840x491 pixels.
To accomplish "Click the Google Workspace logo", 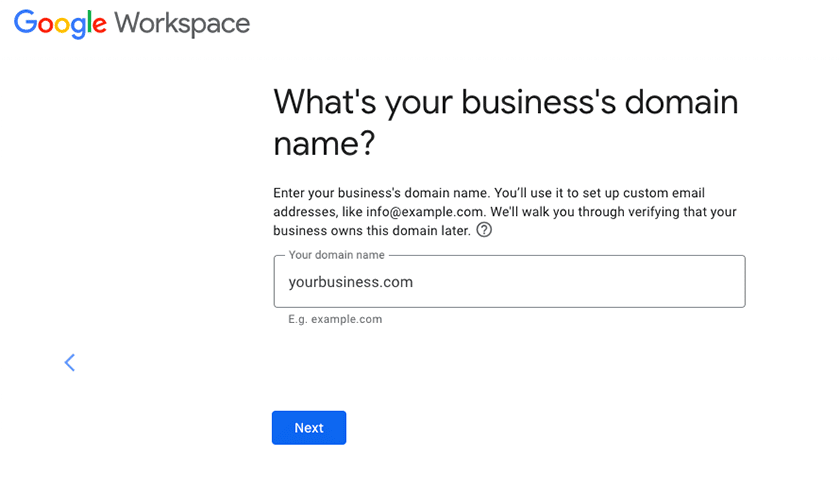I will pyautogui.click(x=132, y=24).
